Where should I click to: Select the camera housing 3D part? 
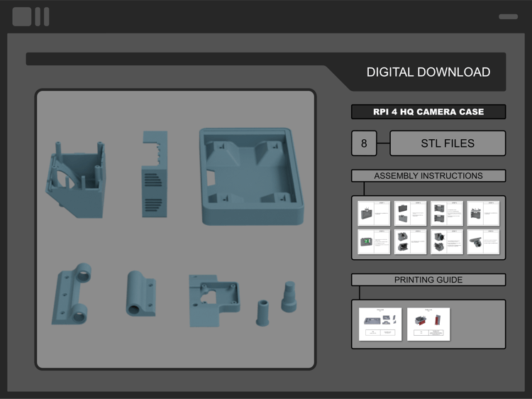point(75,180)
